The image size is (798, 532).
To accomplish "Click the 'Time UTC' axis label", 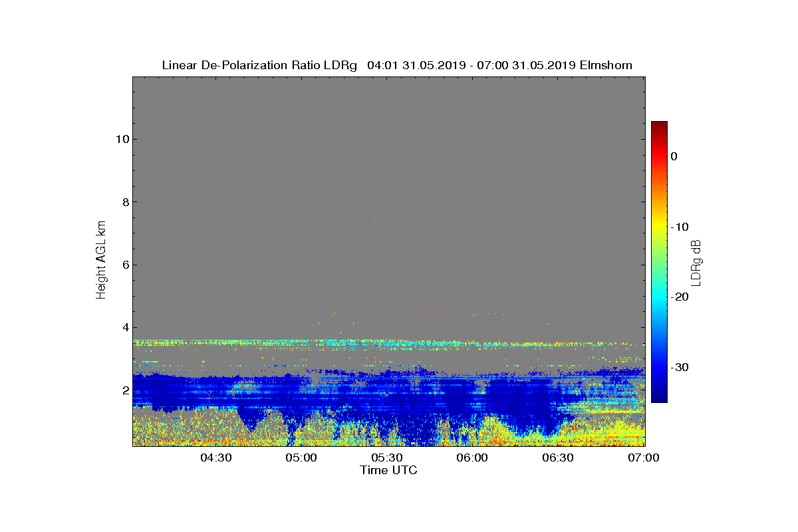I will click(x=389, y=470).
